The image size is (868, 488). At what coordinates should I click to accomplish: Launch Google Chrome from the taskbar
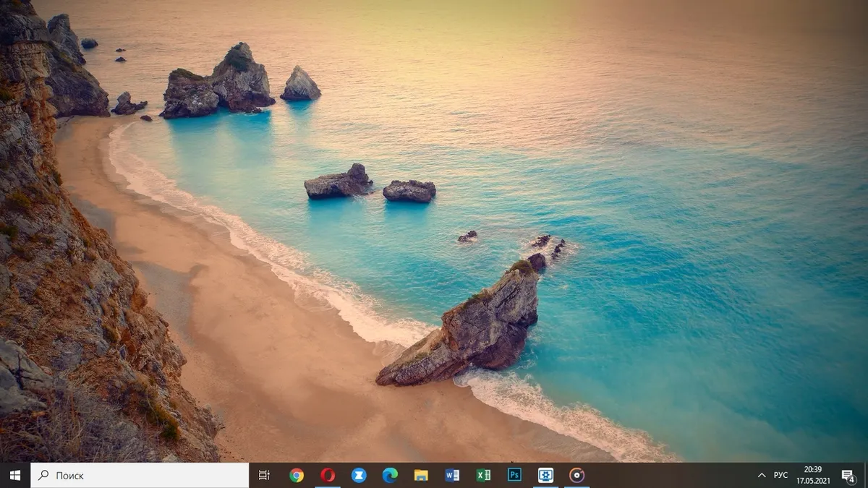point(297,475)
